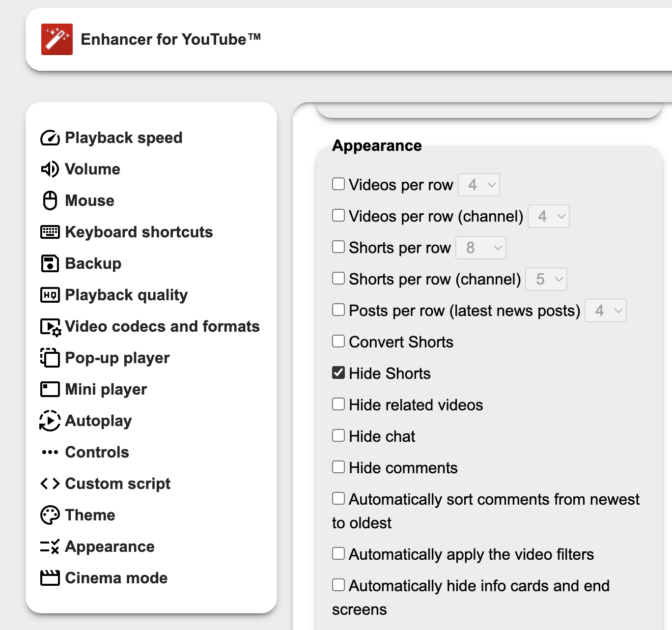Click the Theme palette icon
672x630 pixels.
(50, 515)
